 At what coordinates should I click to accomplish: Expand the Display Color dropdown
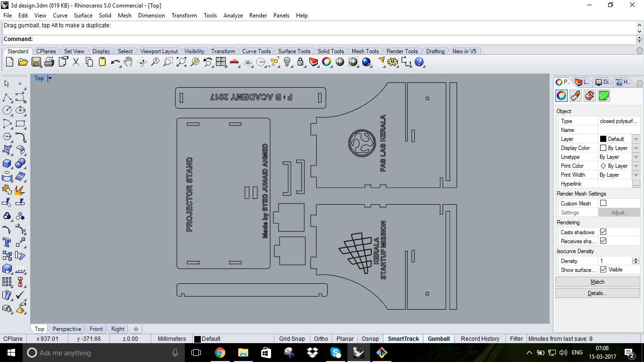pos(636,148)
